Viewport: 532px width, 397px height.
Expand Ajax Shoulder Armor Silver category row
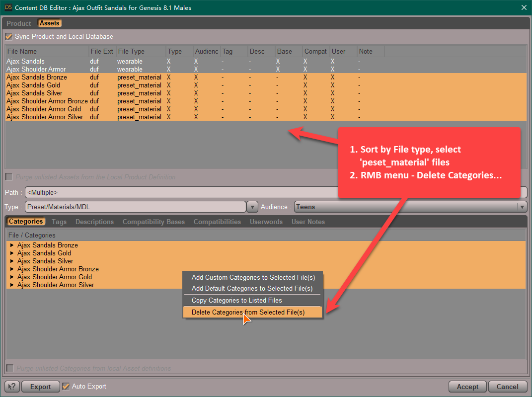[x=12, y=285]
